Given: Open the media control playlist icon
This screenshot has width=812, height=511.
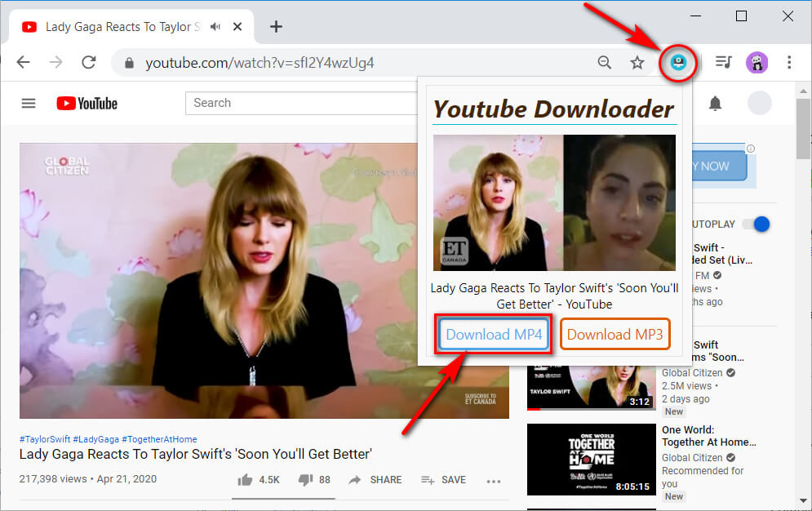Looking at the screenshot, I should (723, 63).
